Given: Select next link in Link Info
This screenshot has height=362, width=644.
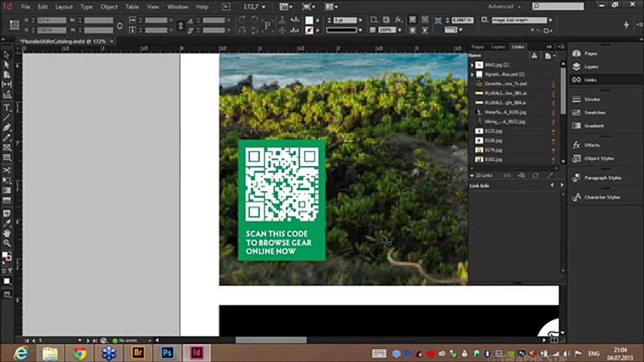Looking at the screenshot, I should [x=562, y=186].
